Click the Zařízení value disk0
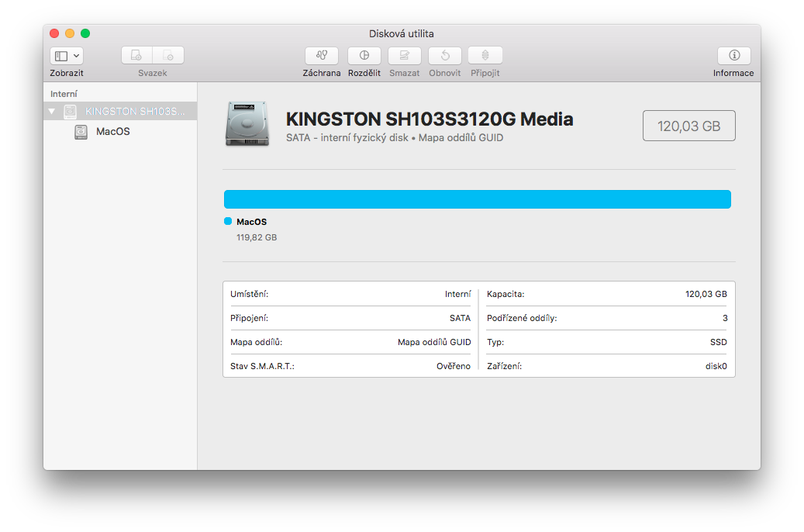Screen dimensions: 804x532 (716, 366)
